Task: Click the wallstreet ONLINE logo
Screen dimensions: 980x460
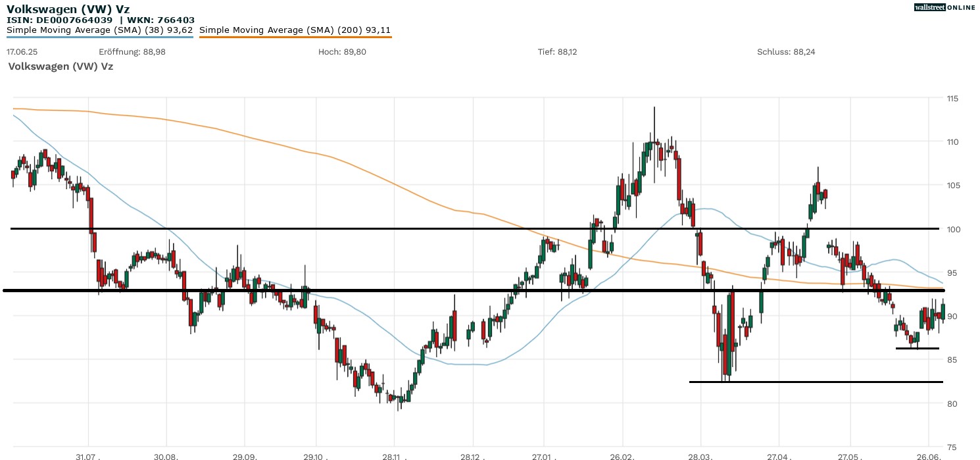Action: (944, 7)
